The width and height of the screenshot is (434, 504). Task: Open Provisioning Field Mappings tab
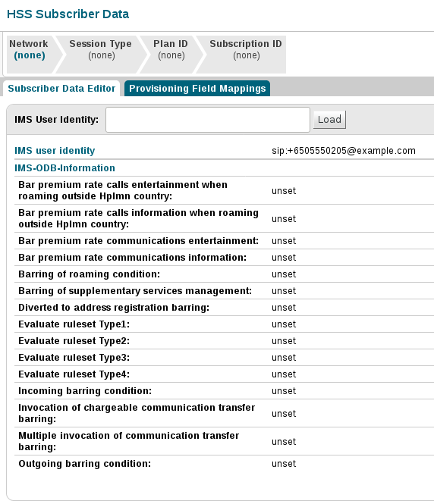pos(197,89)
